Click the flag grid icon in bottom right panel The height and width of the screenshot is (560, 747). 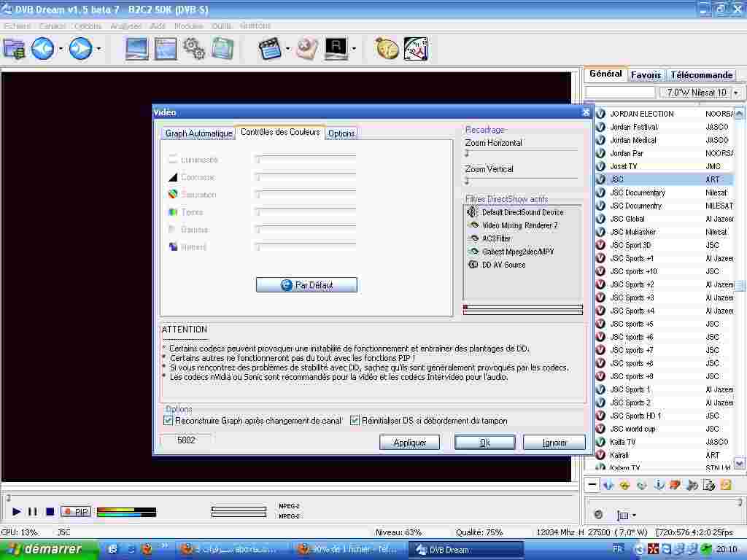point(623,515)
